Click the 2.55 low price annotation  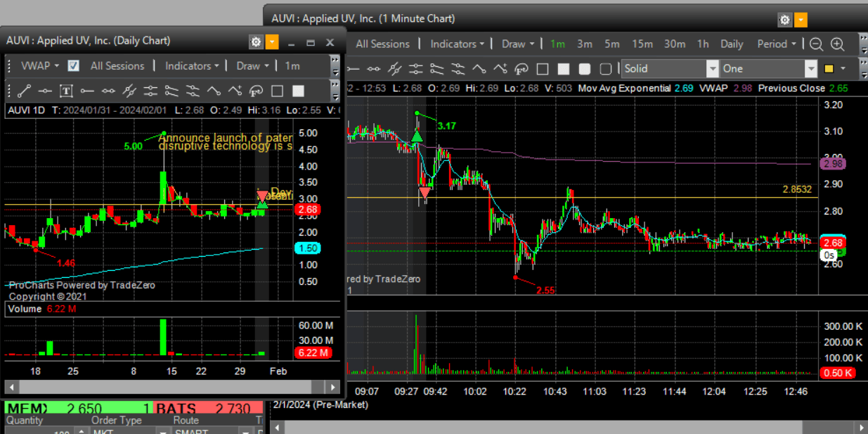pyautogui.click(x=545, y=290)
